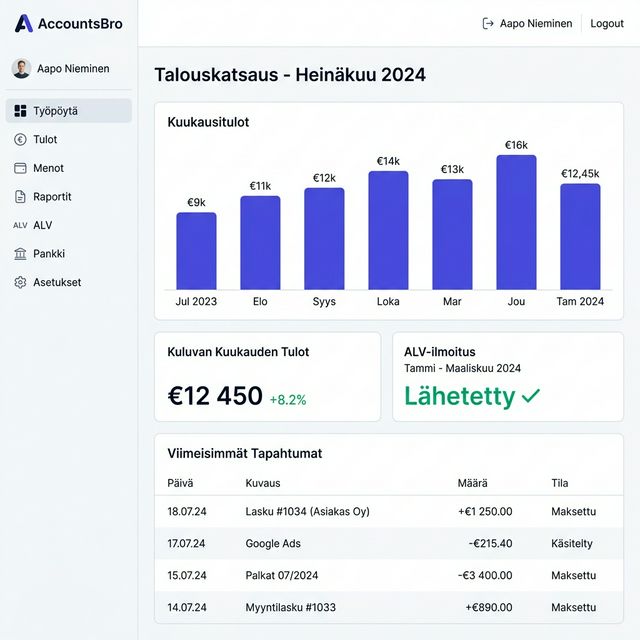
Task: Click the document icon beside Raportit
Action: pos(20,197)
